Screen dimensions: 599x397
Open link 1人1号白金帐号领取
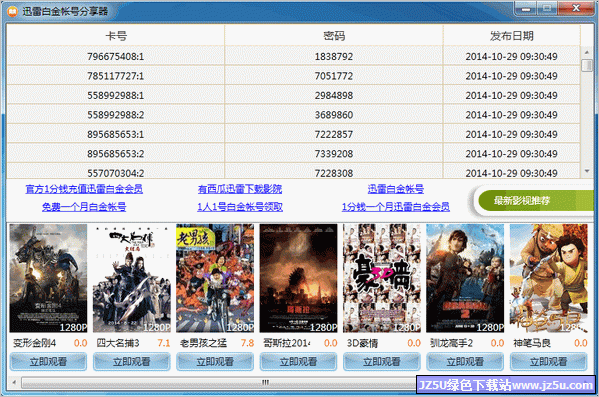point(240,207)
